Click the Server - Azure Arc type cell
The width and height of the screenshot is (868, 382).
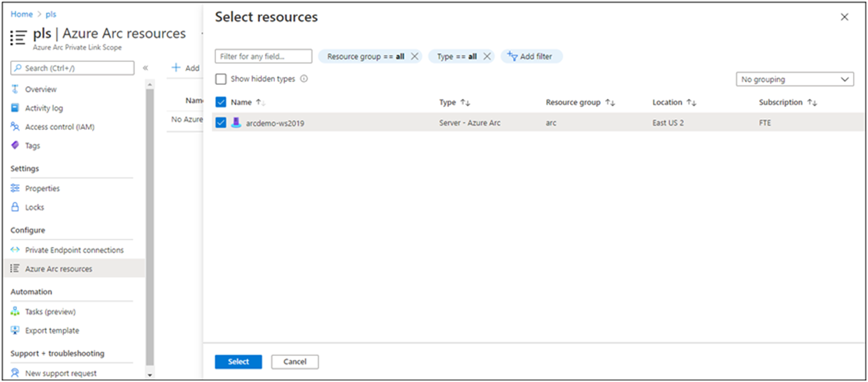470,123
